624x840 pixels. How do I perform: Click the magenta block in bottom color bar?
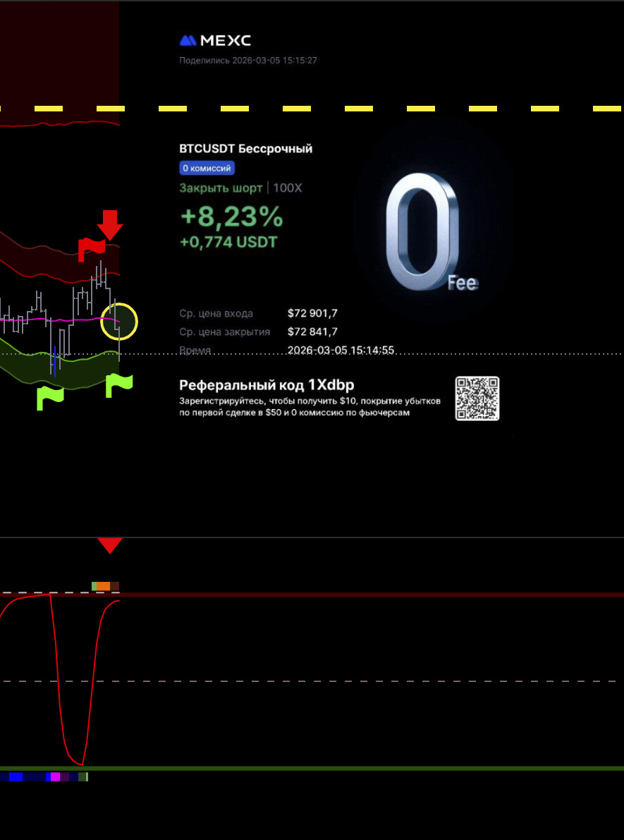[x=55, y=777]
